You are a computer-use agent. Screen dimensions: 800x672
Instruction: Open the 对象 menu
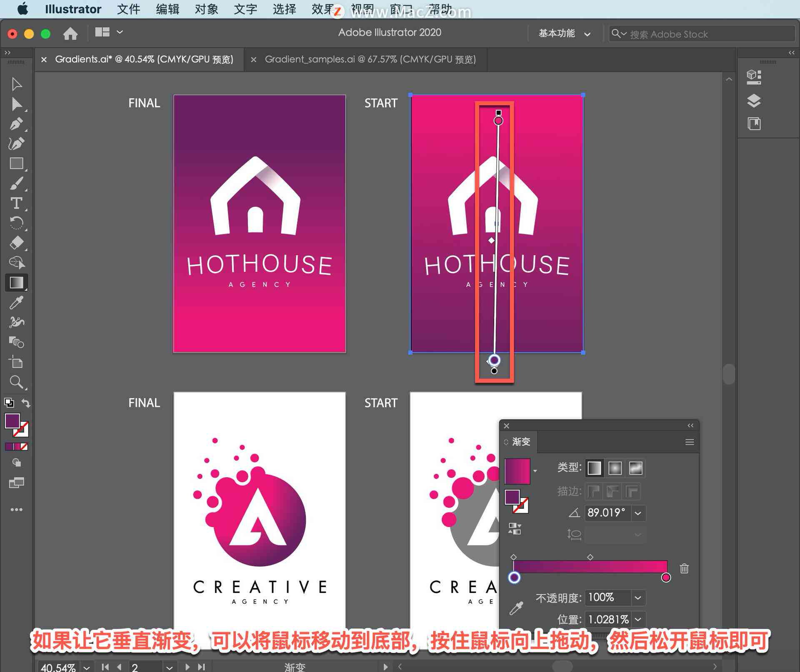(x=206, y=9)
